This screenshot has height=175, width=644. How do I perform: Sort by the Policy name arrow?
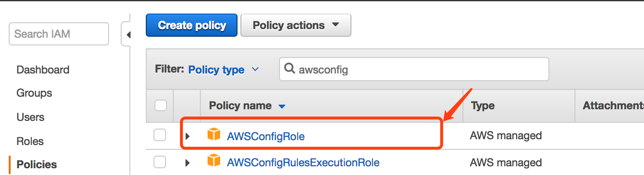(282, 106)
